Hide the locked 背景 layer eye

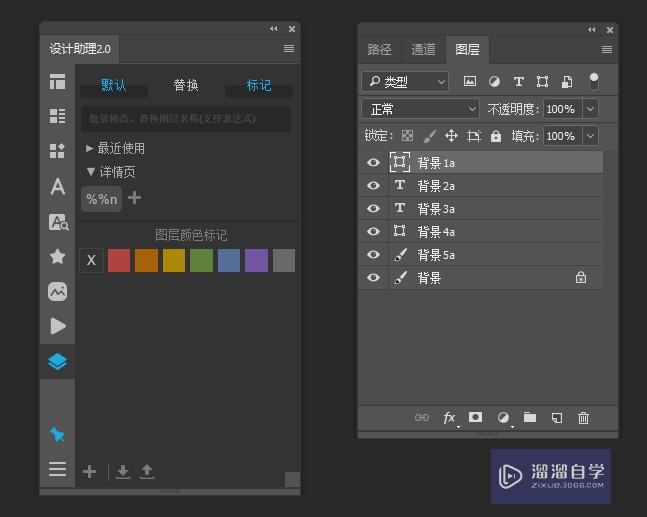[373, 277]
